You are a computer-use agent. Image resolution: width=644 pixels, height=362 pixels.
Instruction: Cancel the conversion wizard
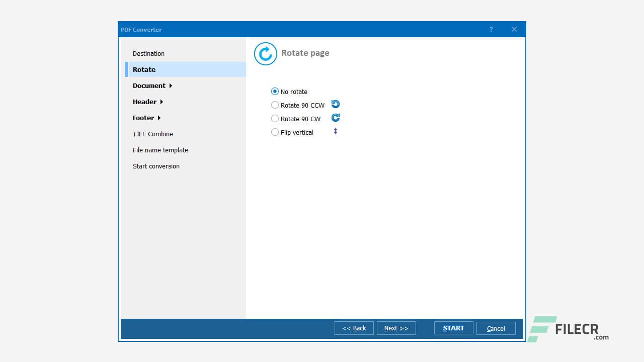tap(496, 328)
